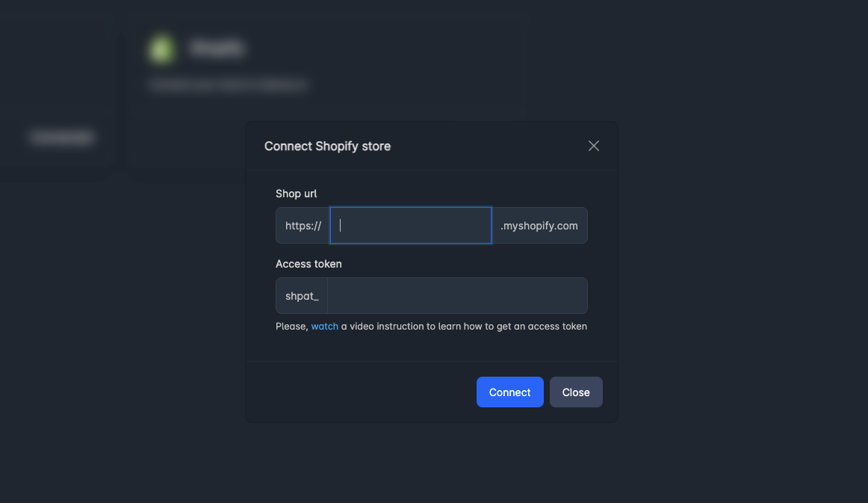Click the 'Shop url' field label
The height and width of the screenshot is (503, 868).
click(x=297, y=194)
